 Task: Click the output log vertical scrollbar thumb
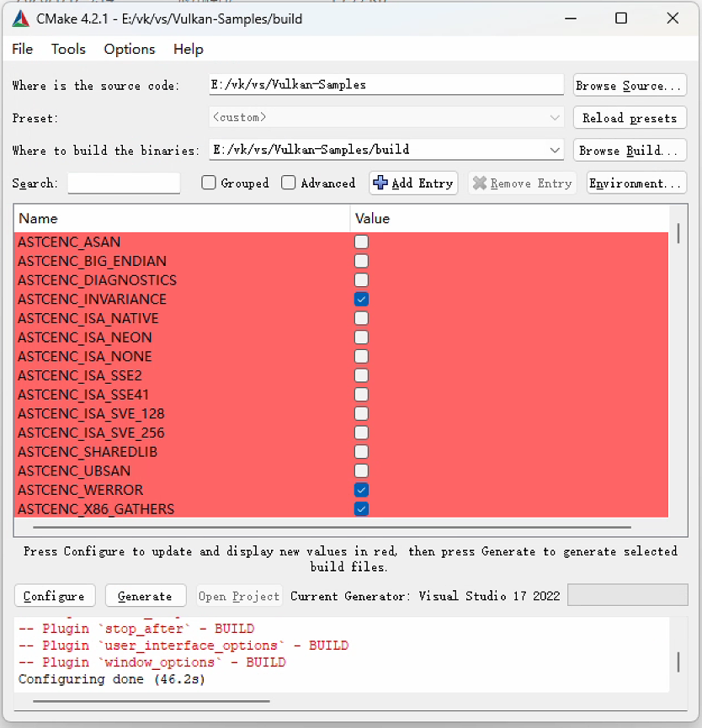[x=678, y=662]
